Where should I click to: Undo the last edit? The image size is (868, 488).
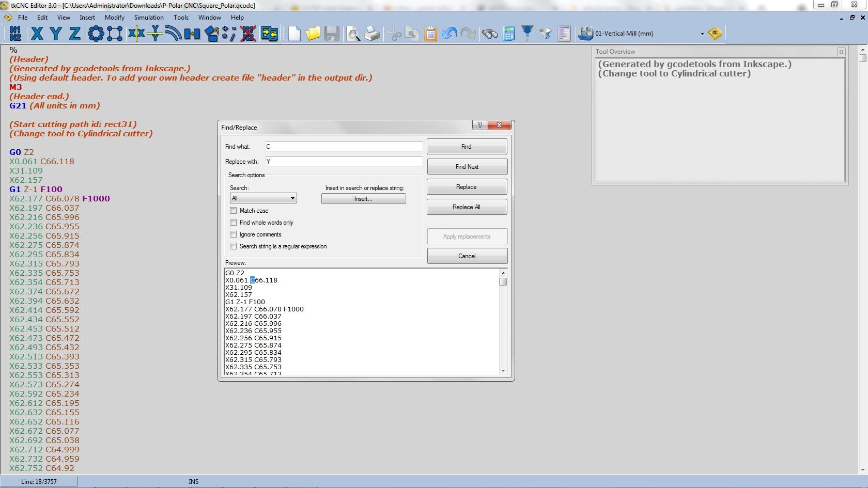click(450, 34)
